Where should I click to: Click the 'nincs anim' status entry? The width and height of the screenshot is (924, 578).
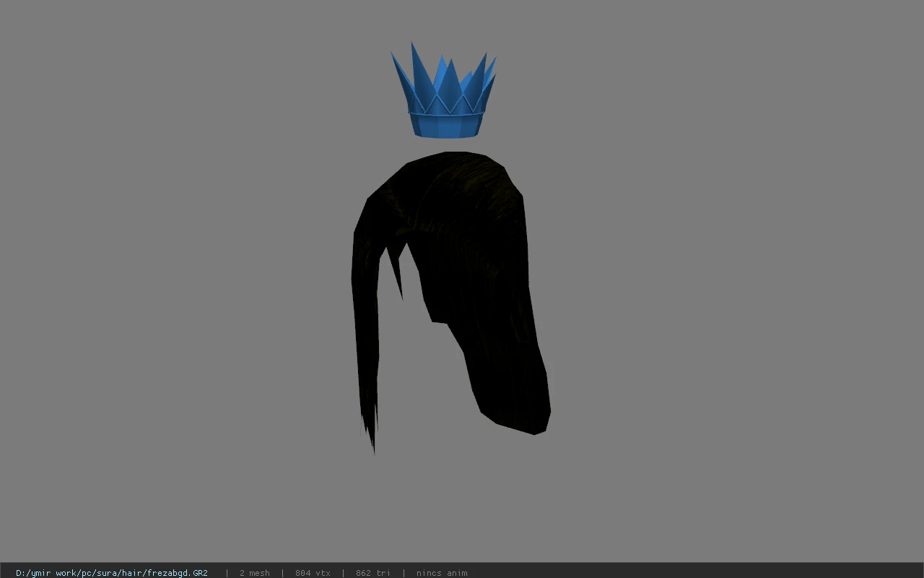point(442,573)
